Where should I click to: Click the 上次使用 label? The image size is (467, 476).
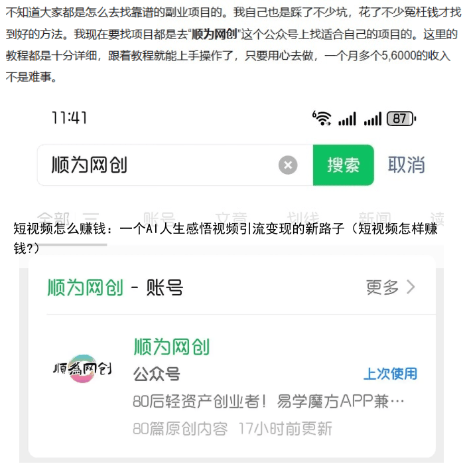coord(391,374)
